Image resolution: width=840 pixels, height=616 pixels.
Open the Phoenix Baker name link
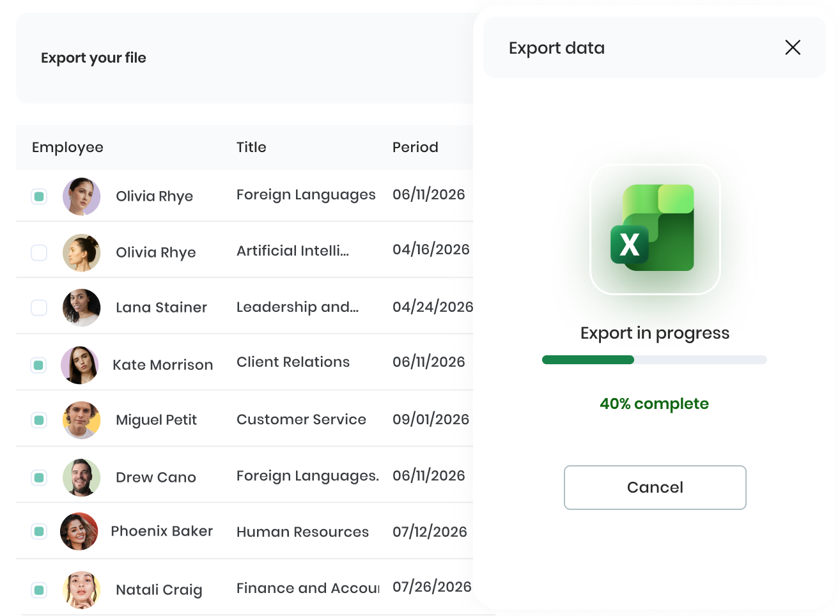pyautogui.click(x=162, y=531)
